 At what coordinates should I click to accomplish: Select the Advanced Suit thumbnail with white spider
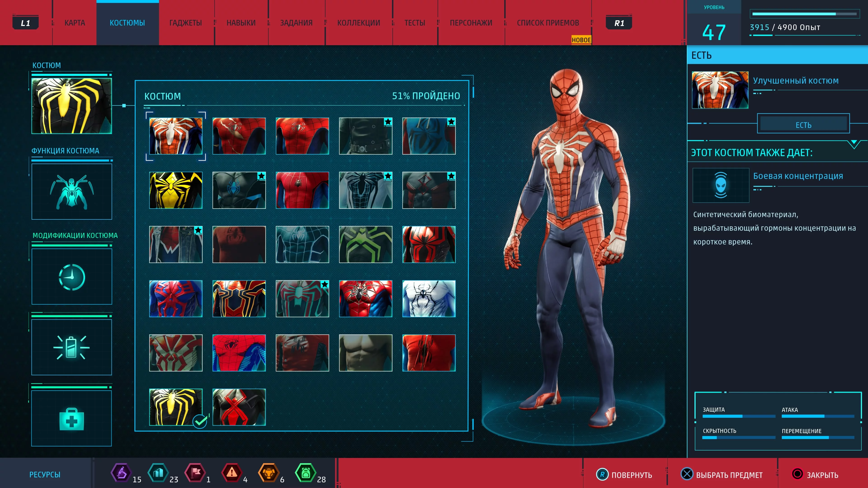pyautogui.click(x=176, y=136)
